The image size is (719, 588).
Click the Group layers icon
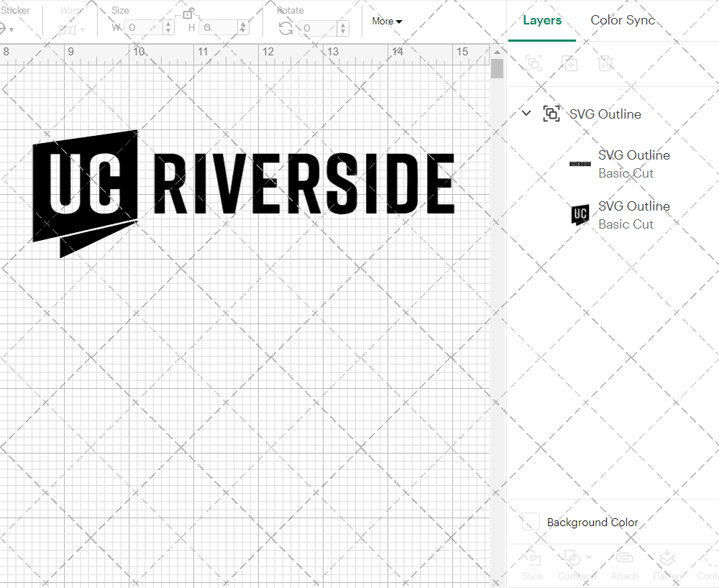pos(533,63)
